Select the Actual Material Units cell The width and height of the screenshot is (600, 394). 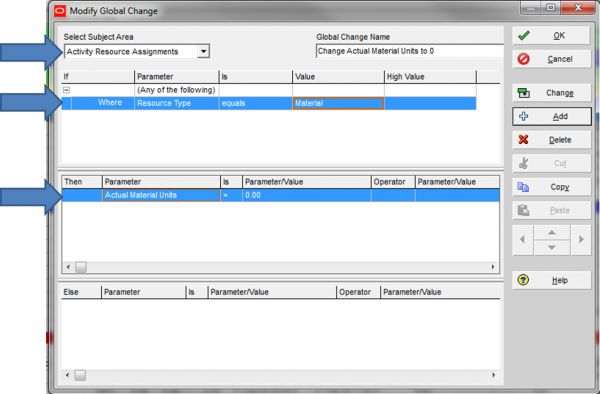pos(161,195)
